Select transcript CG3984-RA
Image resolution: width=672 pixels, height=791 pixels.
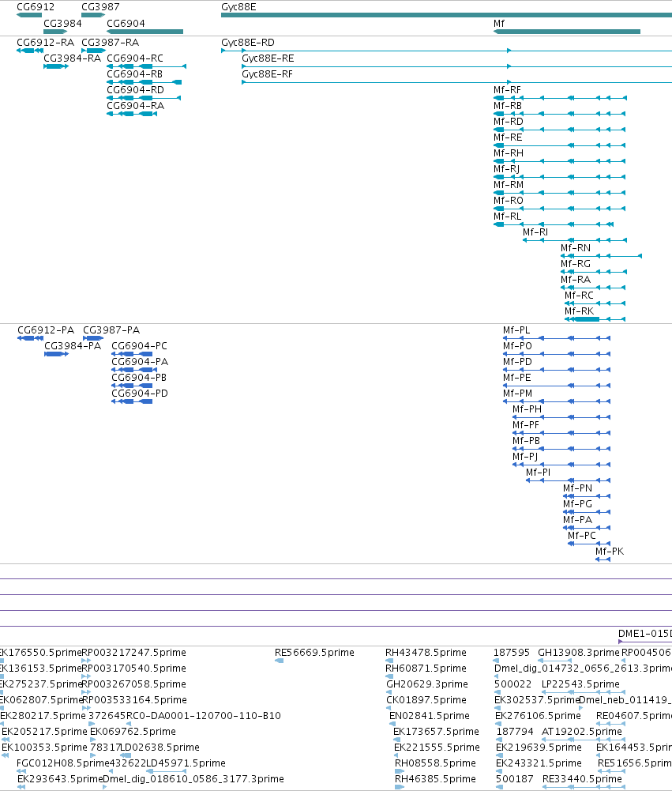(x=72, y=58)
